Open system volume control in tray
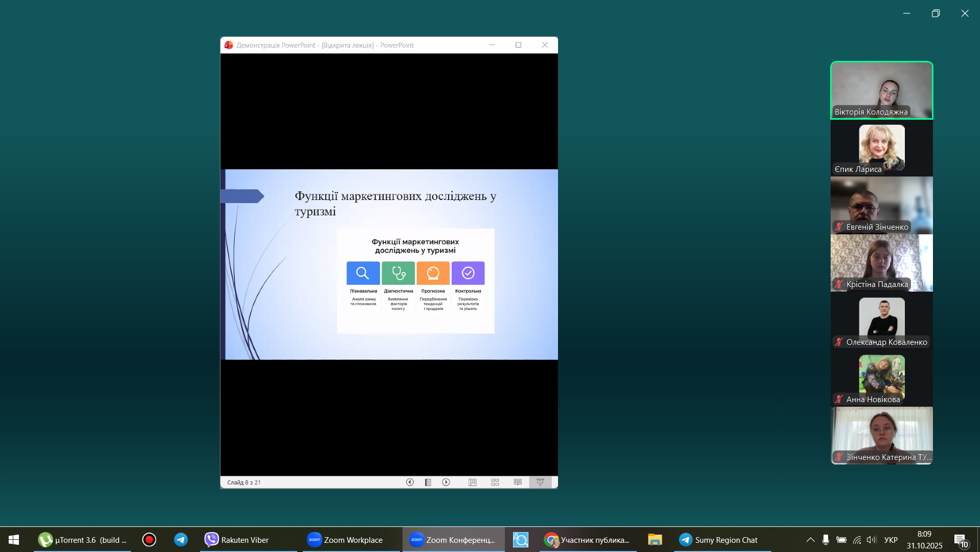980x552 pixels. [x=871, y=540]
